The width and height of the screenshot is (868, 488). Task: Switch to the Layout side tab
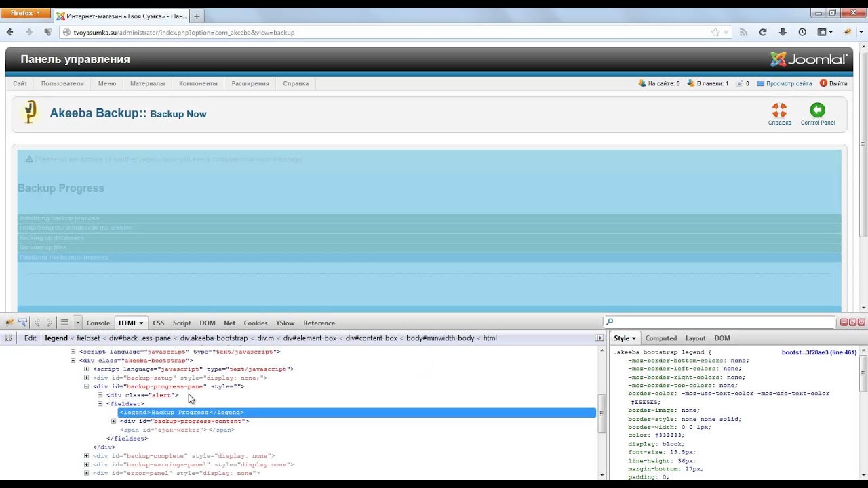tap(696, 338)
